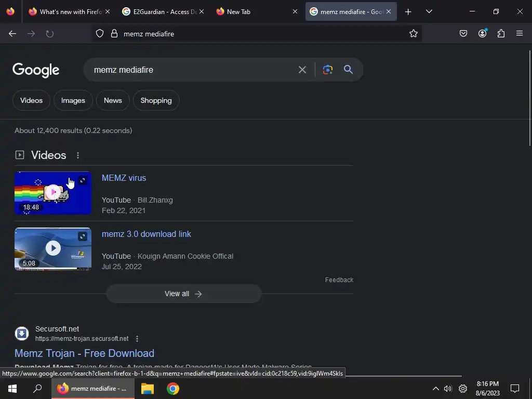The width and height of the screenshot is (532, 399).
Task: Search by image with Google Lens icon
Action: (x=327, y=70)
